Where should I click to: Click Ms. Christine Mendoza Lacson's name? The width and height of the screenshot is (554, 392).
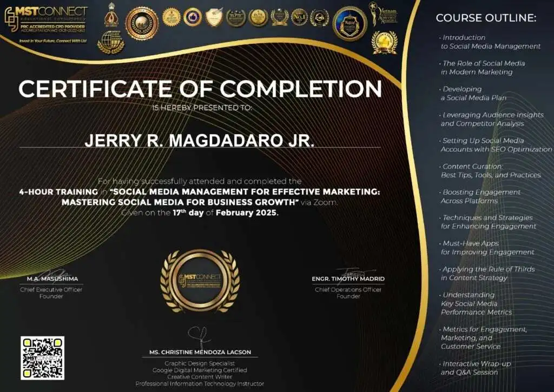pos(200,352)
